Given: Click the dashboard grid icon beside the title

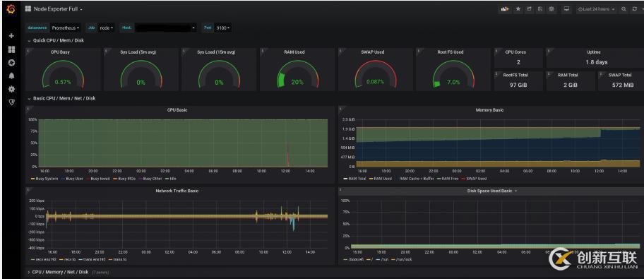Looking at the screenshot, I should point(28,8).
